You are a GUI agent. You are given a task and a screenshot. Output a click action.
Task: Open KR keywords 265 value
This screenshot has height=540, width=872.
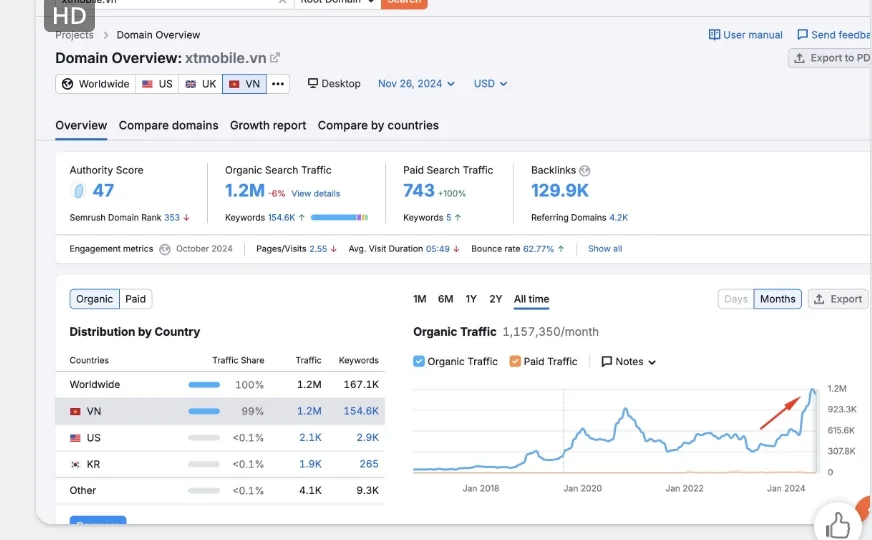369,464
